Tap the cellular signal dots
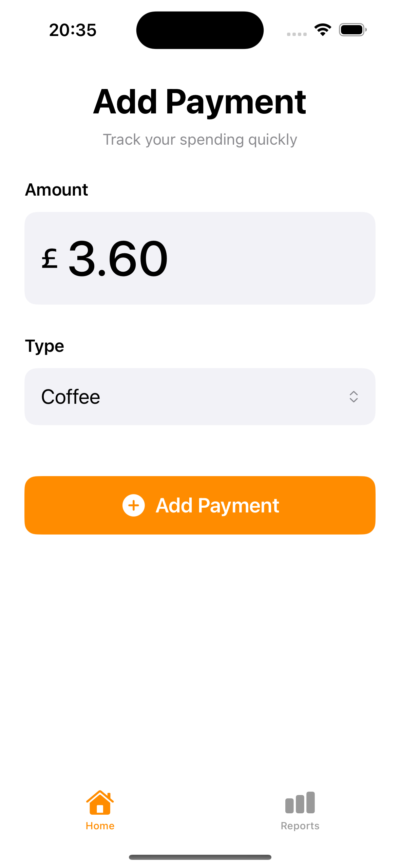Viewport: 400px width, 868px height. point(297,34)
